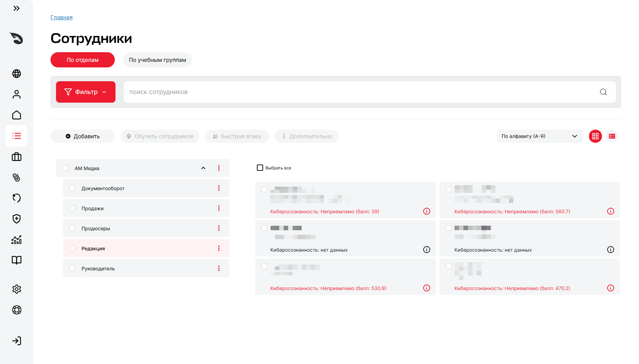Open the book icon in sidebar
639x364 pixels.
pos(16,260)
